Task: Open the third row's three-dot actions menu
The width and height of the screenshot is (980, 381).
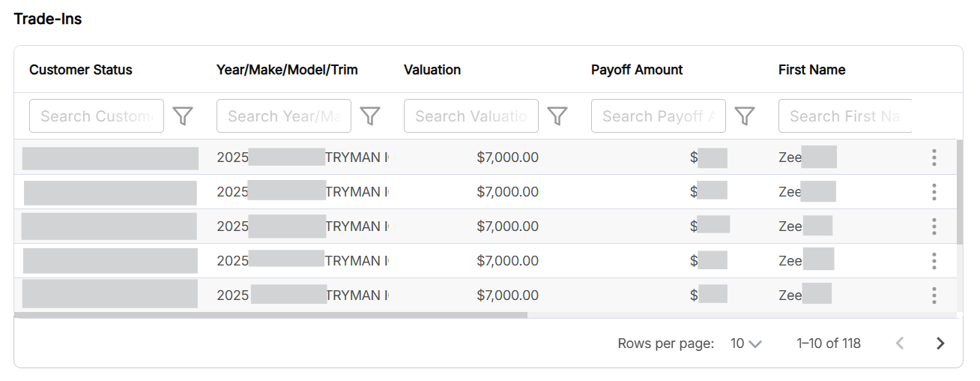Action: 934,226
